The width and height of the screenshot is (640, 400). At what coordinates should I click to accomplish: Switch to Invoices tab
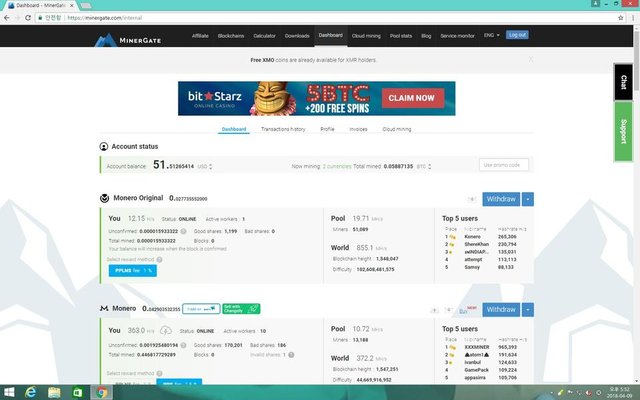pyautogui.click(x=358, y=129)
